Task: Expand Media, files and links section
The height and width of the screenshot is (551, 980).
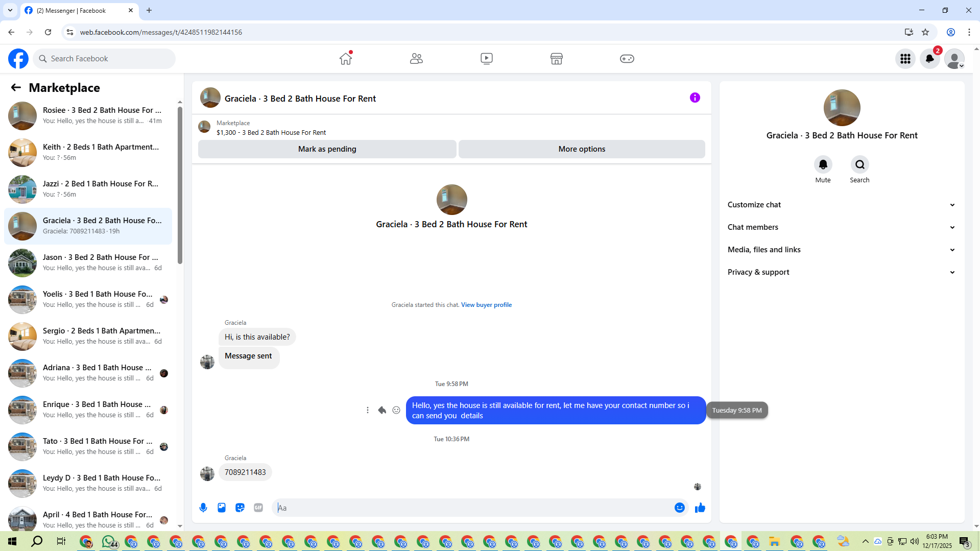Action: pos(842,250)
